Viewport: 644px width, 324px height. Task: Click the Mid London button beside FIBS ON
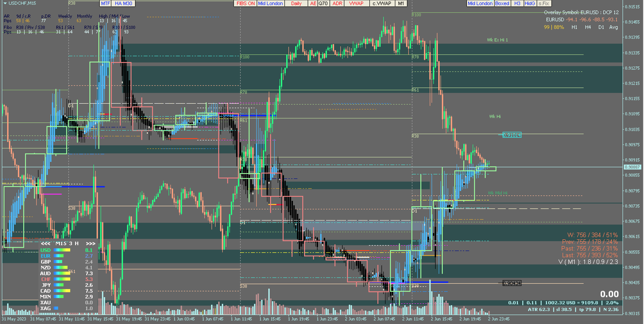click(271, 4)
